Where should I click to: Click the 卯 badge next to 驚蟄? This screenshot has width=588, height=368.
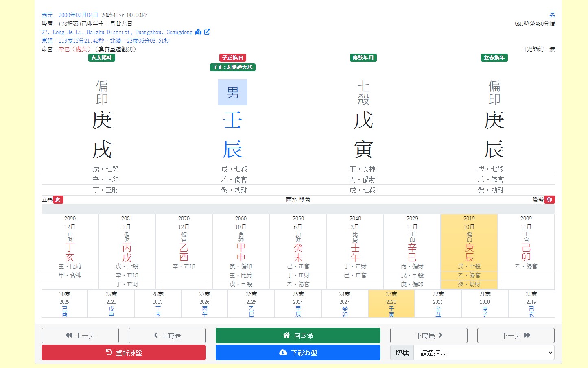click(549, 200)
